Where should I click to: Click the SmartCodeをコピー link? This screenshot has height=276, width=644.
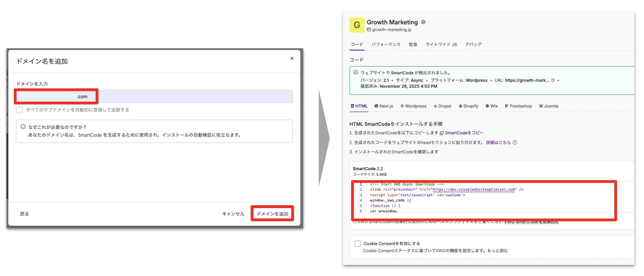[x=461, y=133]
